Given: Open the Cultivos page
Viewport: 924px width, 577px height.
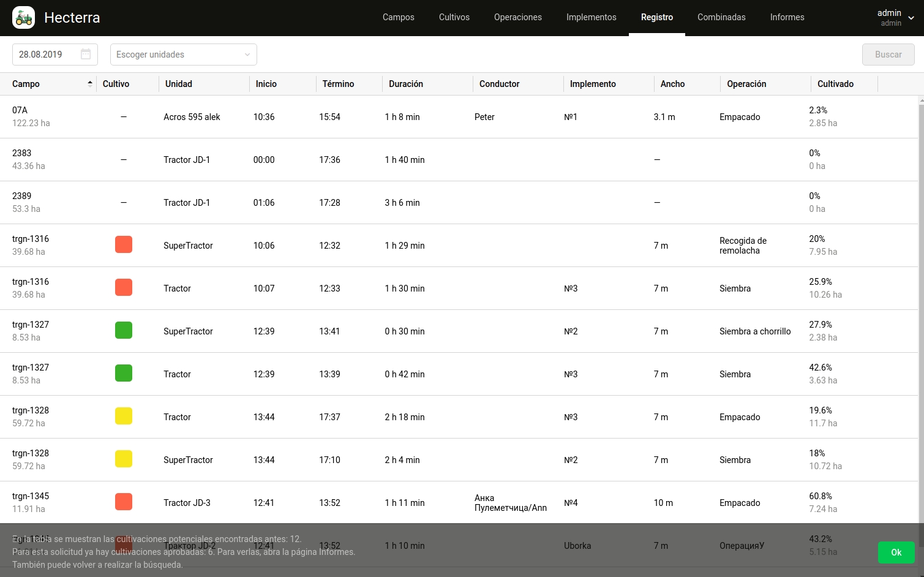Looking at the screenshot, I should click(454, 17).
